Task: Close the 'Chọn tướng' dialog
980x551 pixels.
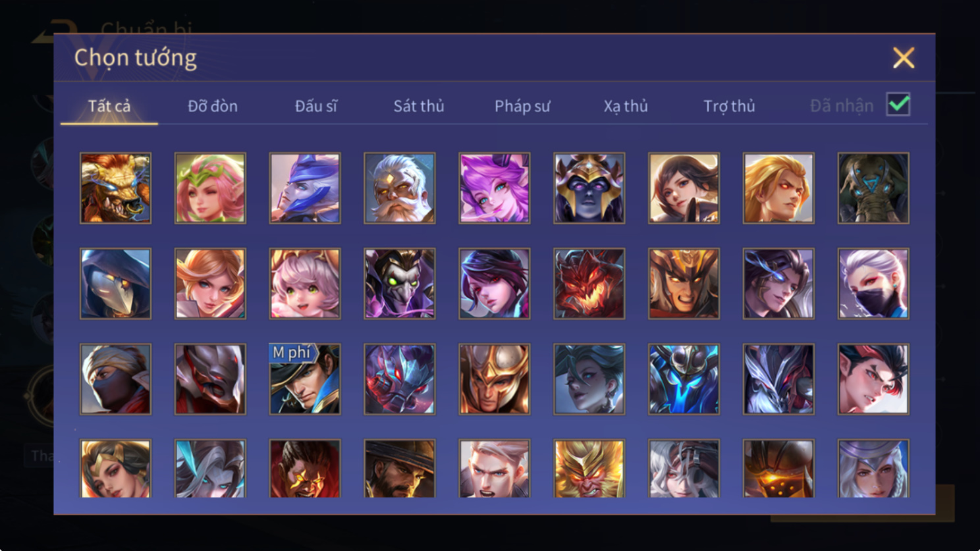Action: [x=904, y=58]
